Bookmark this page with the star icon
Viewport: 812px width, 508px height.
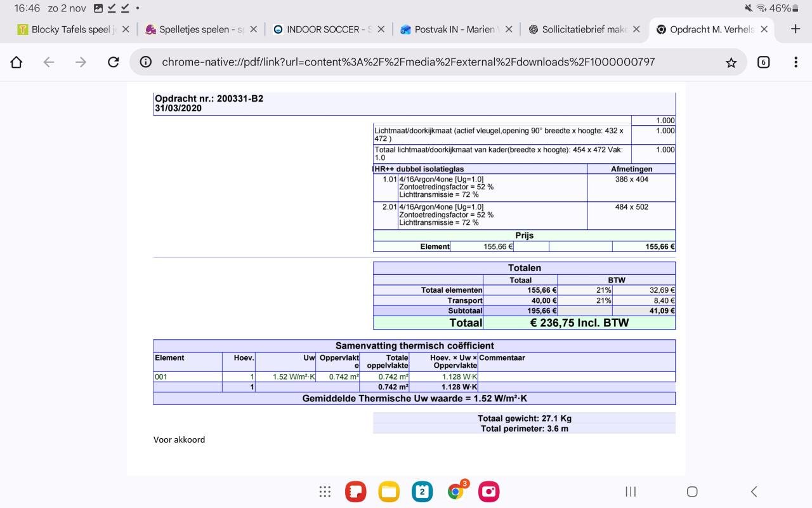pyautogui.click(x=731, y=62)
